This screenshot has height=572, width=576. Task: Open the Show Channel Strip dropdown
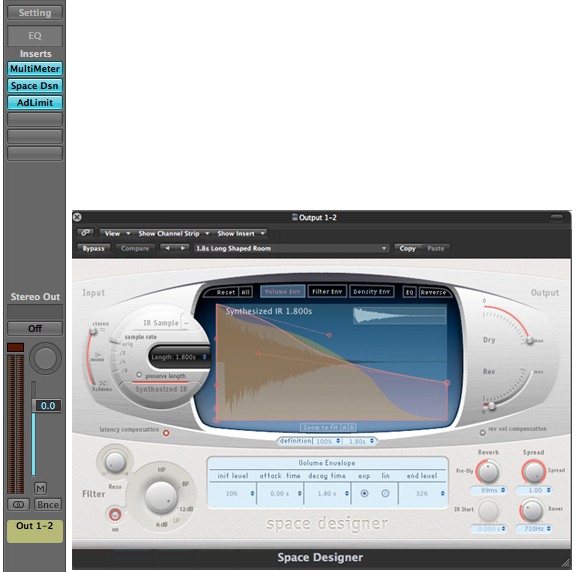[173, 233]
